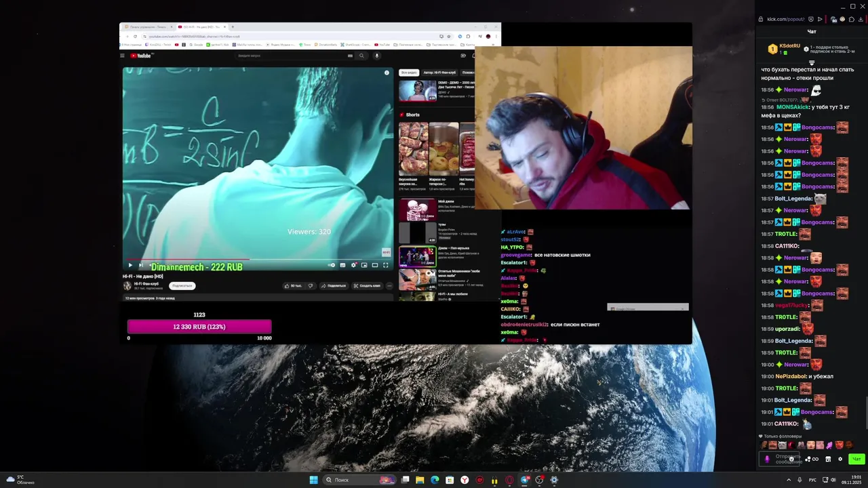The height and width of the screenshot is (488, 868).
Task: Close the active YouTube Chrome tab
Action: click(225, 27)
